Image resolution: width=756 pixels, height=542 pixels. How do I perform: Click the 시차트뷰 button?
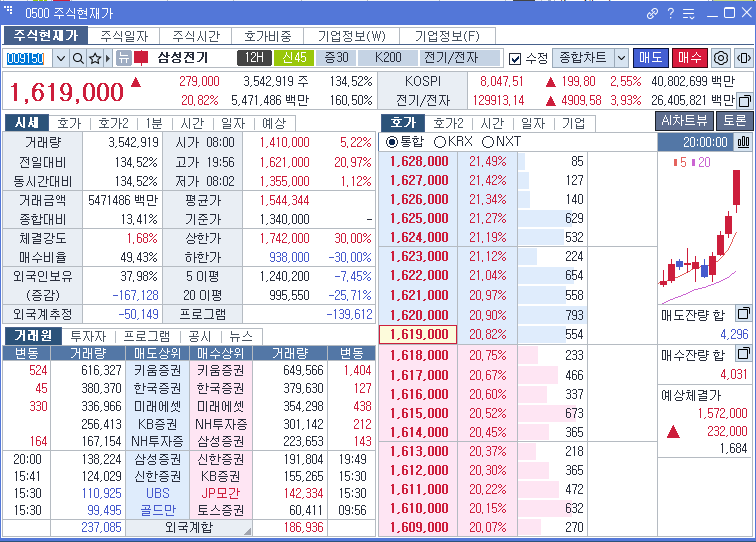click(x=684, y=121)
